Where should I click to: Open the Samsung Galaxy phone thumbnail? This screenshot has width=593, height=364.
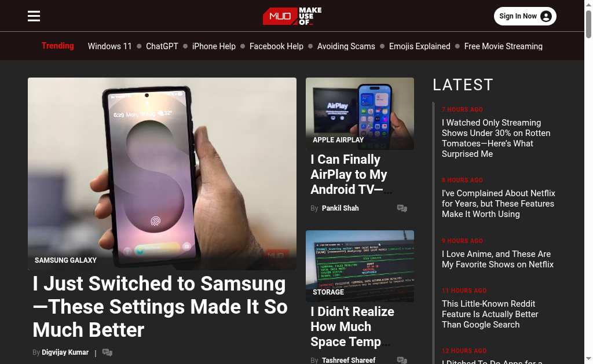162,174
